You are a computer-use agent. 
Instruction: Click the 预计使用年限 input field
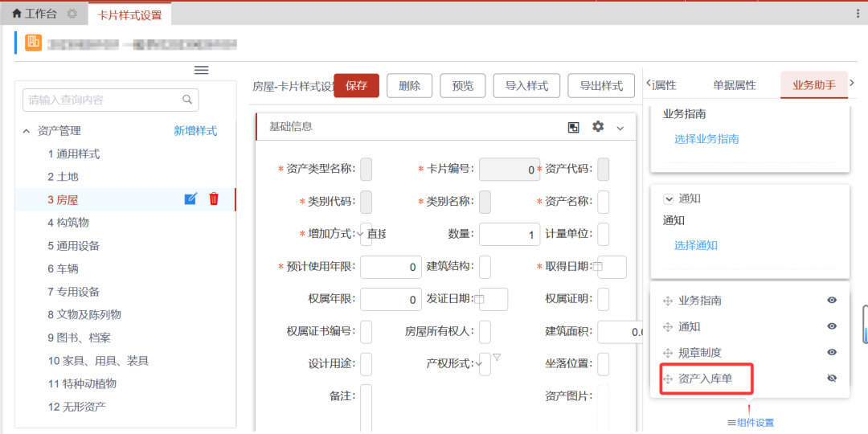pyautogui.click(x=391, y=267)
